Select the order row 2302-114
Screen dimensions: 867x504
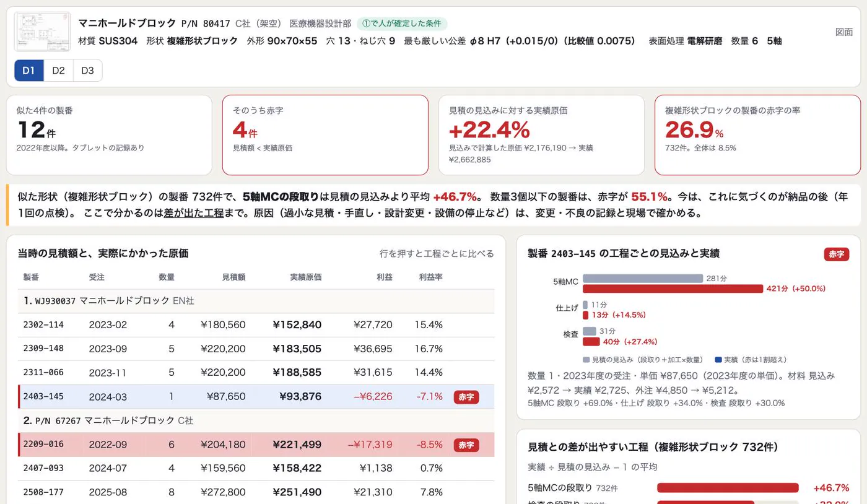click(x=256, y=324)
